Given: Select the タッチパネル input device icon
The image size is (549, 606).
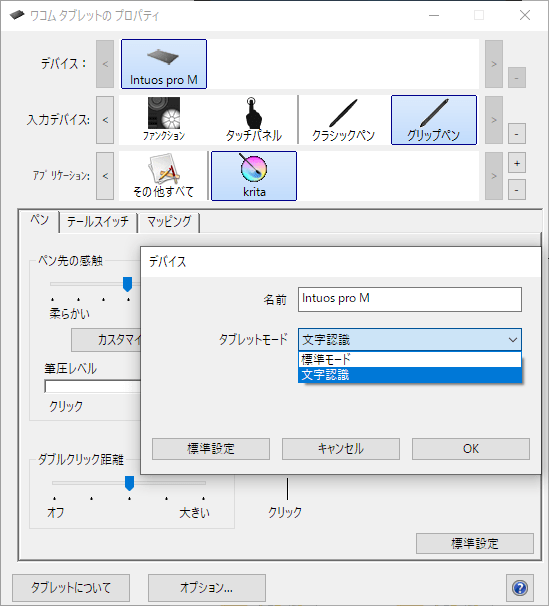Looking at the screenshot, I should [253, 119].
